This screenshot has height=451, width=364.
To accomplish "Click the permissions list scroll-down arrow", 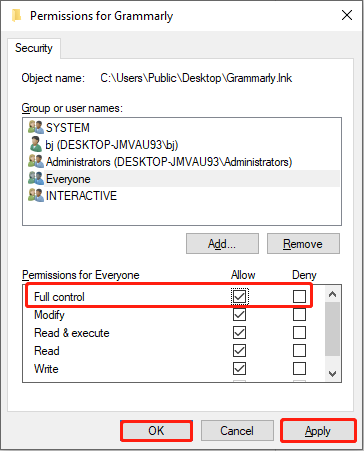I will 332,374.
